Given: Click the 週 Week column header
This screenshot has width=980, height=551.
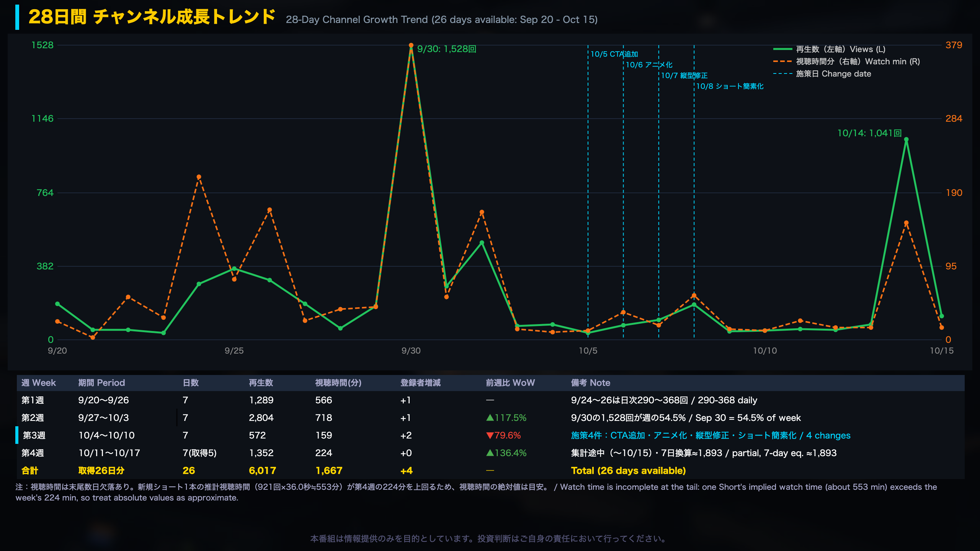Looking at the screenshot, I should tap(38, 383).
